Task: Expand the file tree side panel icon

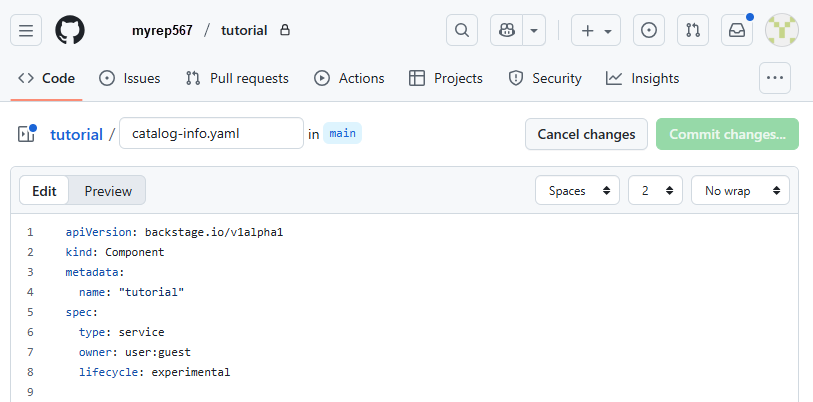Action: pyautogui.click(x=26, y=134)
